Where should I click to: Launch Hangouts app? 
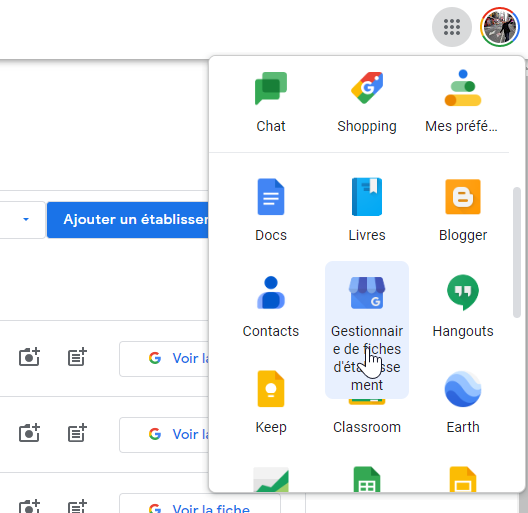coord(462,306)
